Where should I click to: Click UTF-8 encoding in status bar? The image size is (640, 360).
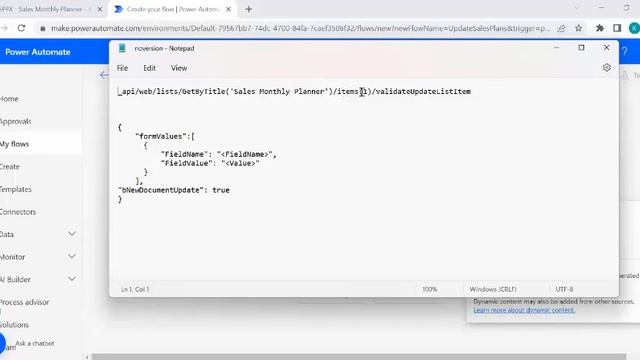564,289
